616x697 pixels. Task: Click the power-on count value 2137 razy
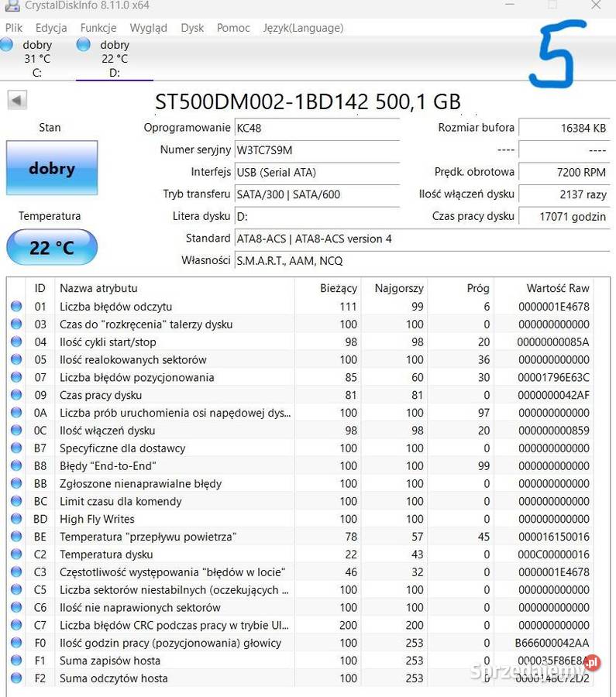(x=564, y=194)
